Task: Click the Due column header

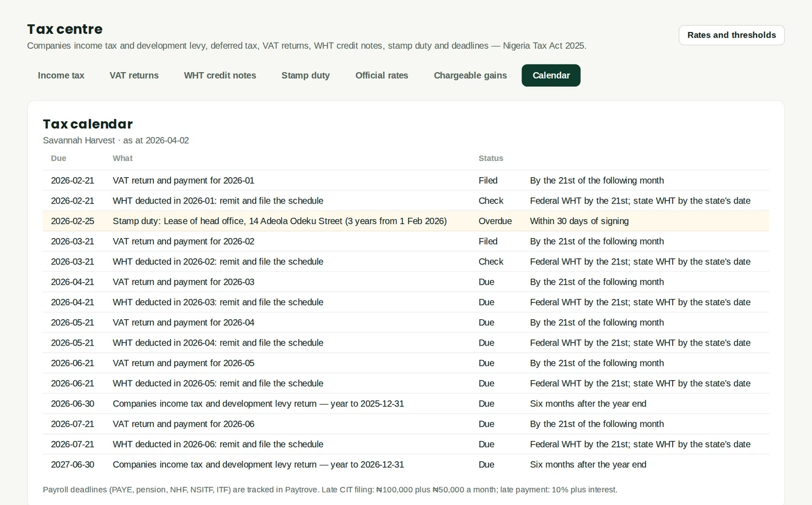Action: pos(58,158)
